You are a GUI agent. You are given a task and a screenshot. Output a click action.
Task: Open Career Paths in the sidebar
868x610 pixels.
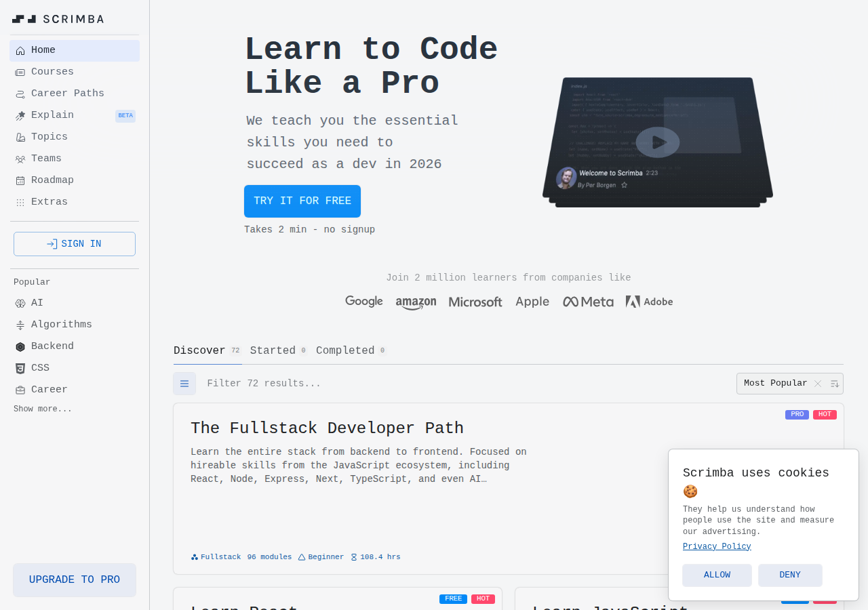75,94
